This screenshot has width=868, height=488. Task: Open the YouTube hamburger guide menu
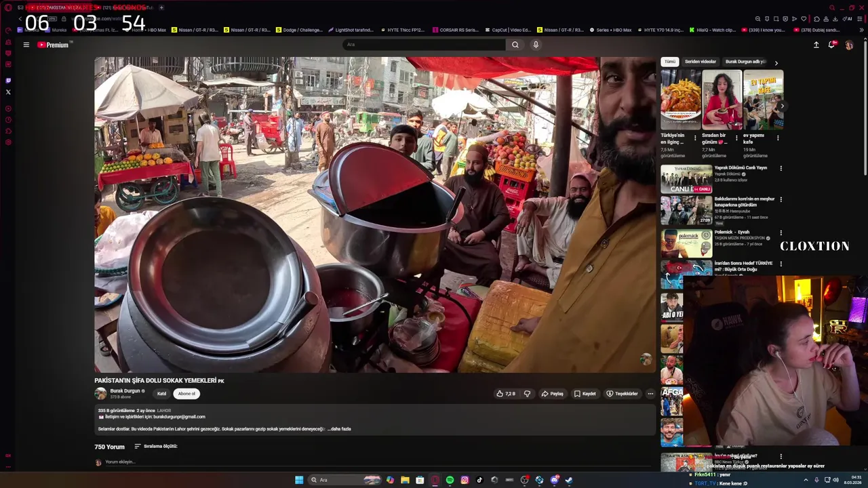tap(26, 45)
